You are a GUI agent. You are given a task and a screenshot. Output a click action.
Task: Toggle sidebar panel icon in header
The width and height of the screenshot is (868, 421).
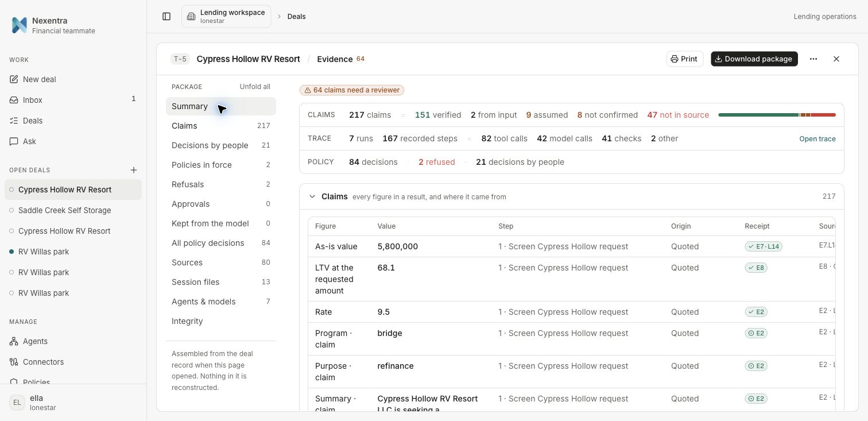point(166,17)
